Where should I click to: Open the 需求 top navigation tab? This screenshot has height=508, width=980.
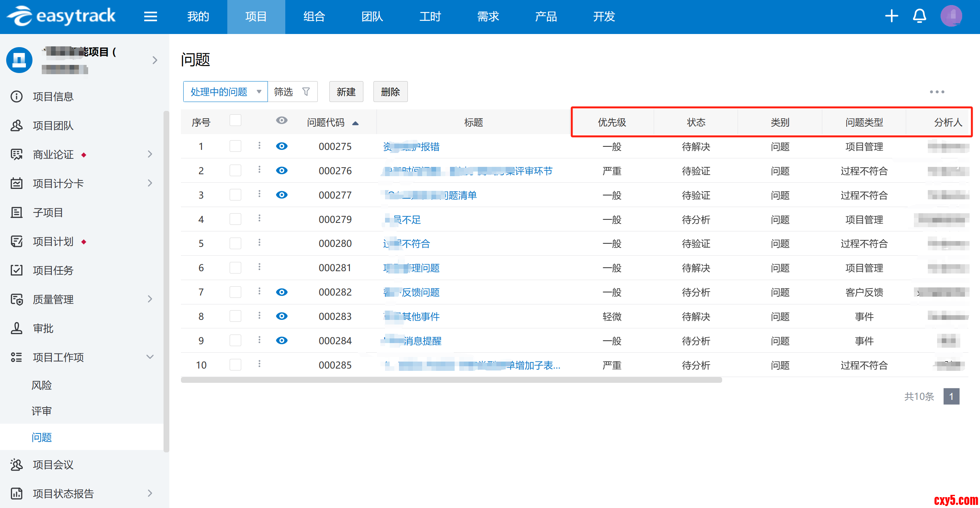pos(488,17)
